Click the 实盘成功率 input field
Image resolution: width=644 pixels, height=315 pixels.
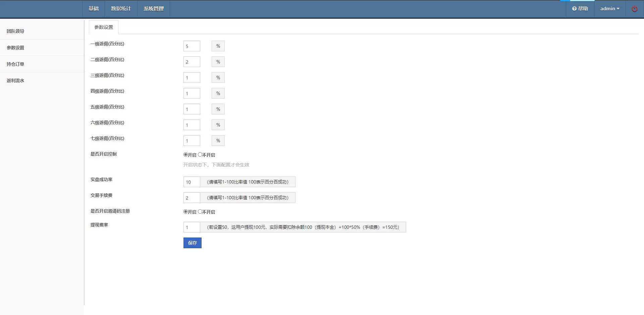[192, 182]
